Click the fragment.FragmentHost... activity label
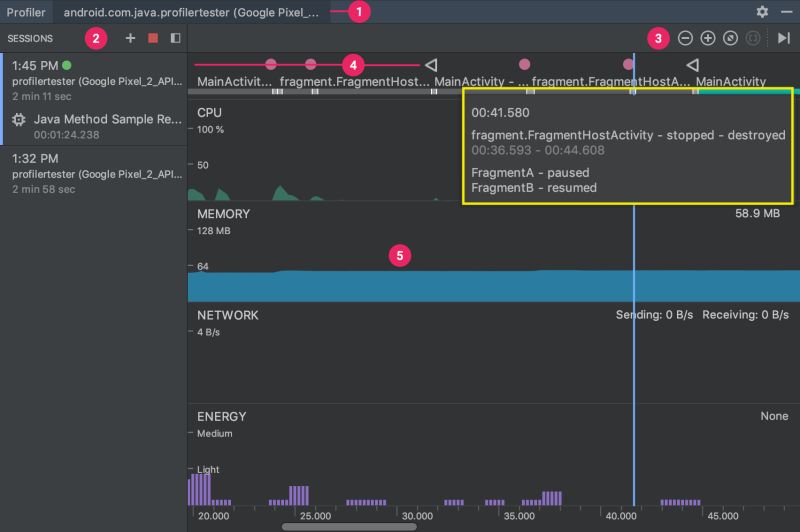 (x=355, y=82)
